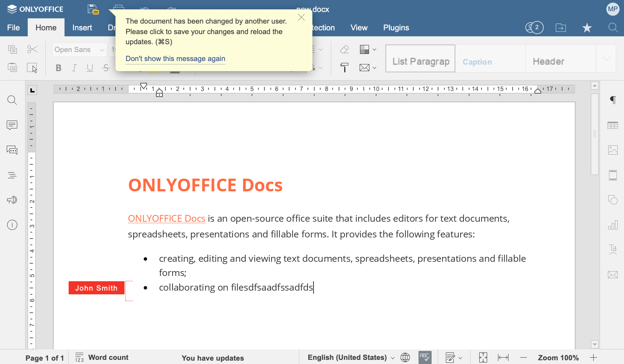Open the File tab

(x=13, y=28)
